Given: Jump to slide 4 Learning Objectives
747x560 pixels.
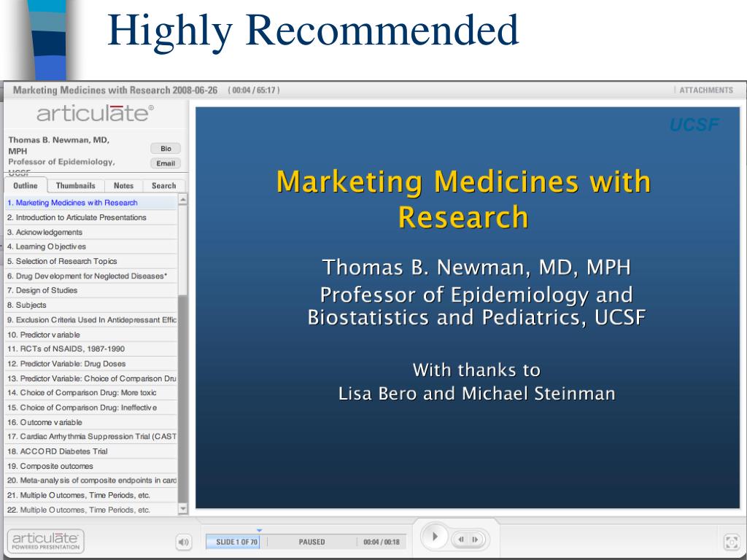Looking at the screenshot, I should click(x=91, y=246).
